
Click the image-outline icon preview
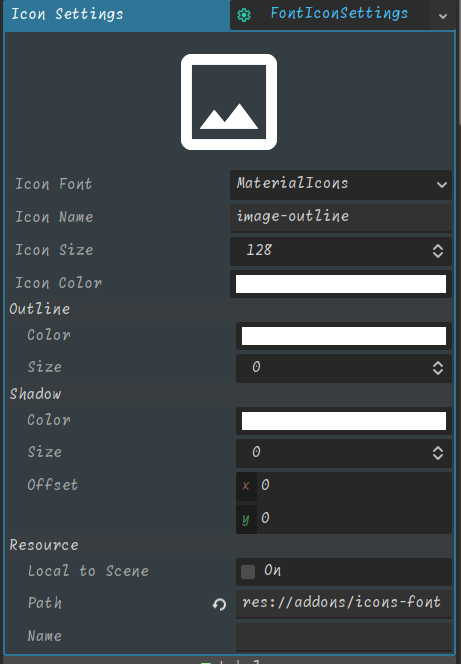pos(229,102)
